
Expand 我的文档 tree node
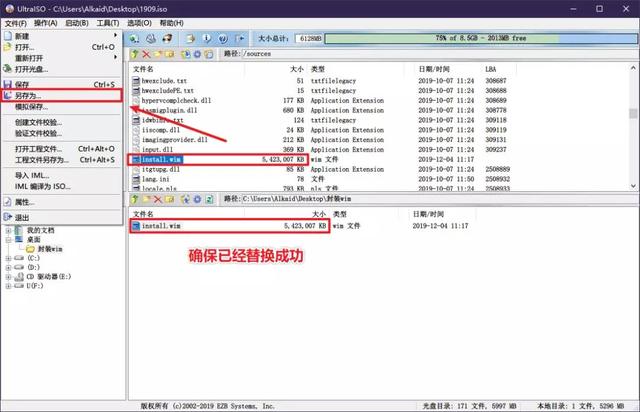click(x=8, y=231)
